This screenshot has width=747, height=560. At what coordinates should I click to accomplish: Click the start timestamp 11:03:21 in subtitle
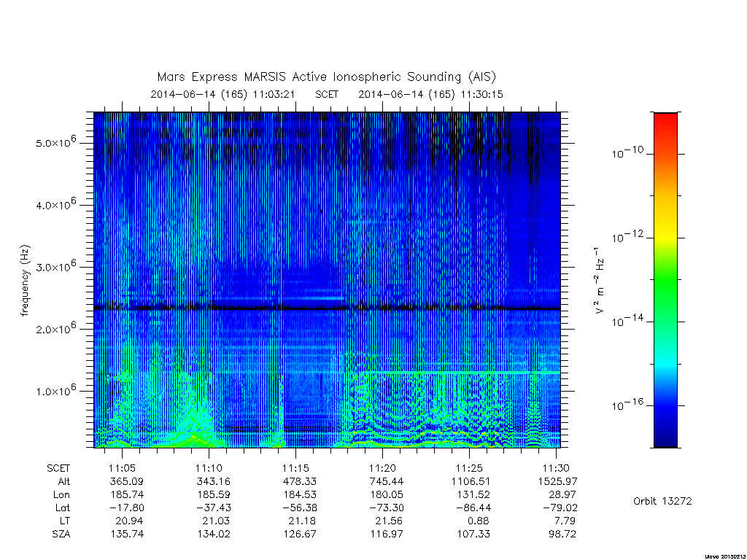[274, 94]
